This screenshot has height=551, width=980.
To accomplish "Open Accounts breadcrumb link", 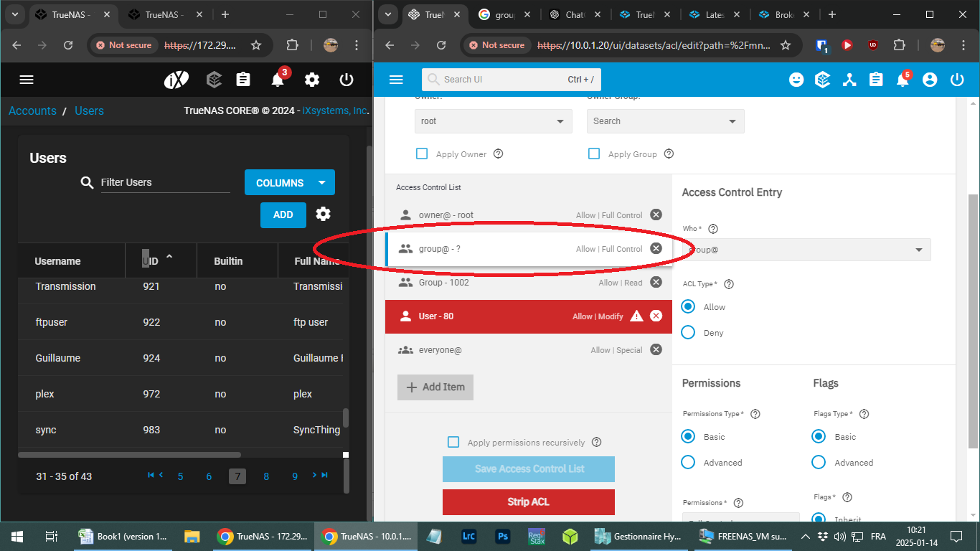I will pos(32,110).
